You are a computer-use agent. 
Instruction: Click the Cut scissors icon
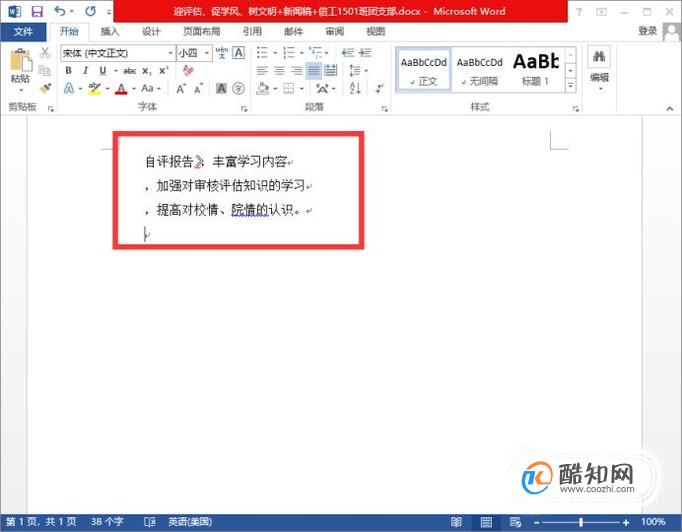coord(45,53)
